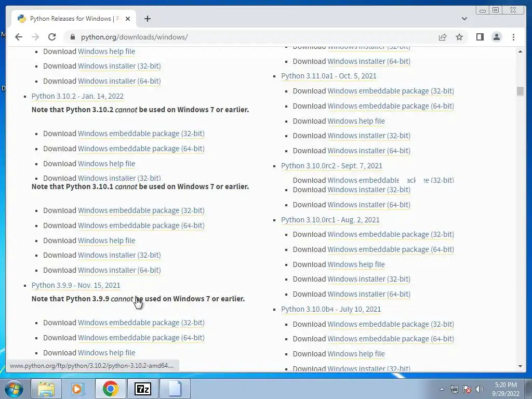Reload the python.org page

pos(52,37)
